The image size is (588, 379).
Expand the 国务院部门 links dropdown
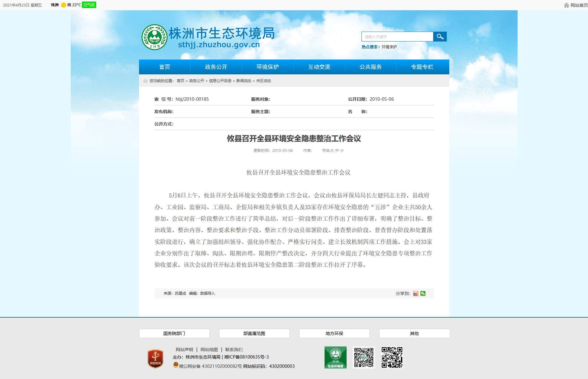coord(174,333)
